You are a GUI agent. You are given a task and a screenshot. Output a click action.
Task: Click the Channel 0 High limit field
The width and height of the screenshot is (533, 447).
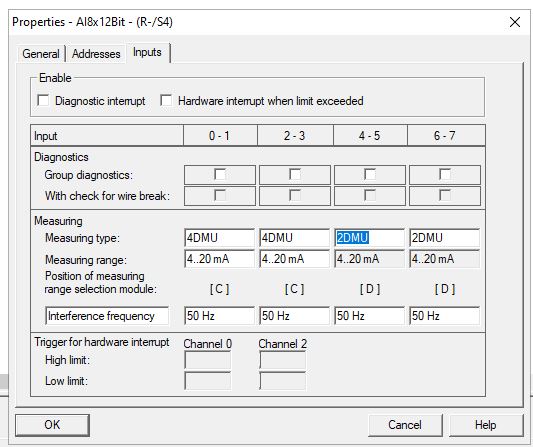click(x=208, y=360)
